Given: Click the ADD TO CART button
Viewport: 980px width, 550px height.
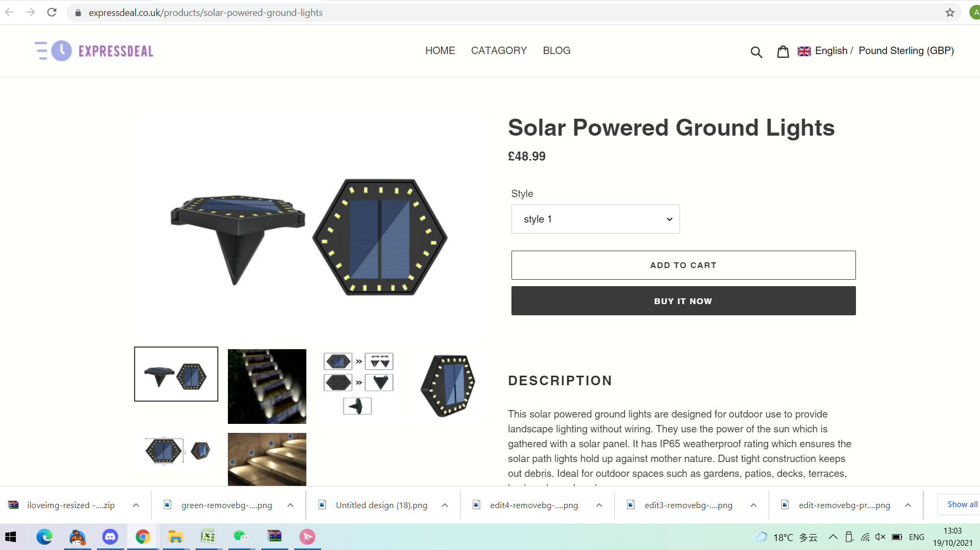Looking at the screenshot, I should click(683, 265).
